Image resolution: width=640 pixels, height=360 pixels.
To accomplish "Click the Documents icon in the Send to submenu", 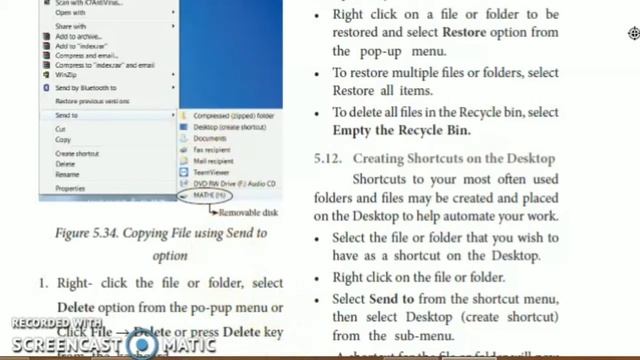I will (x=184, y=138).
